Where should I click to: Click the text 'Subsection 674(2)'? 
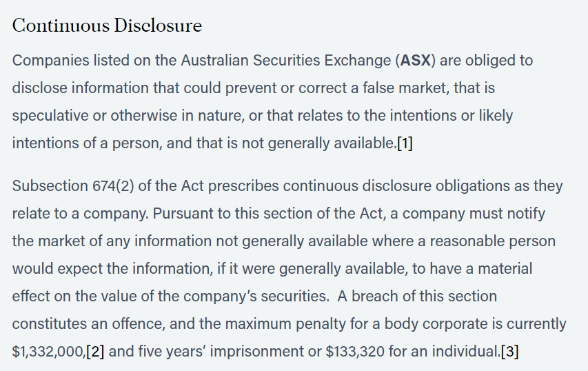(x=73, y=186)
